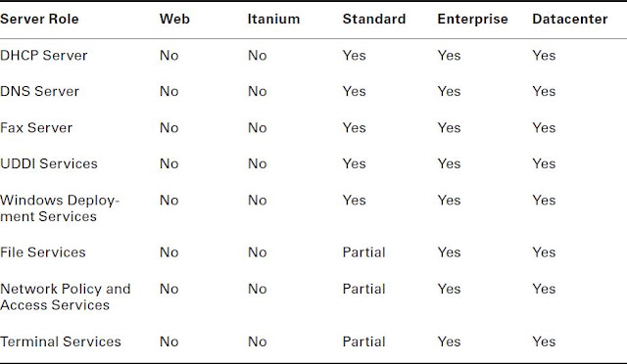627x364 pixels.
Task: Click Datacenter value Yes for UDDI Services
Action: click(x=544, y=163)
